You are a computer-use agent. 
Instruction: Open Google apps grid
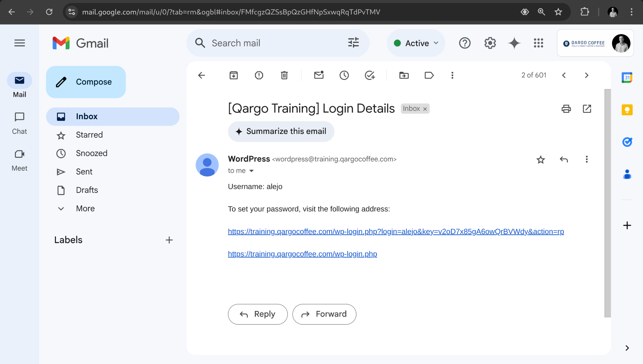pyautogui.click(x=539, y=43)
